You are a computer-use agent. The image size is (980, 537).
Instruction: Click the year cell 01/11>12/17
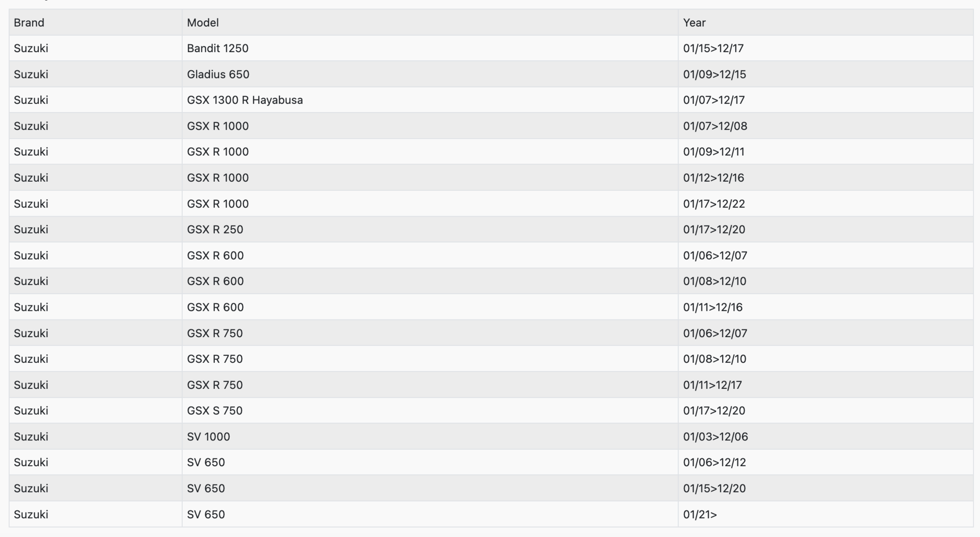pyautogui.click(x=713, y=385)
